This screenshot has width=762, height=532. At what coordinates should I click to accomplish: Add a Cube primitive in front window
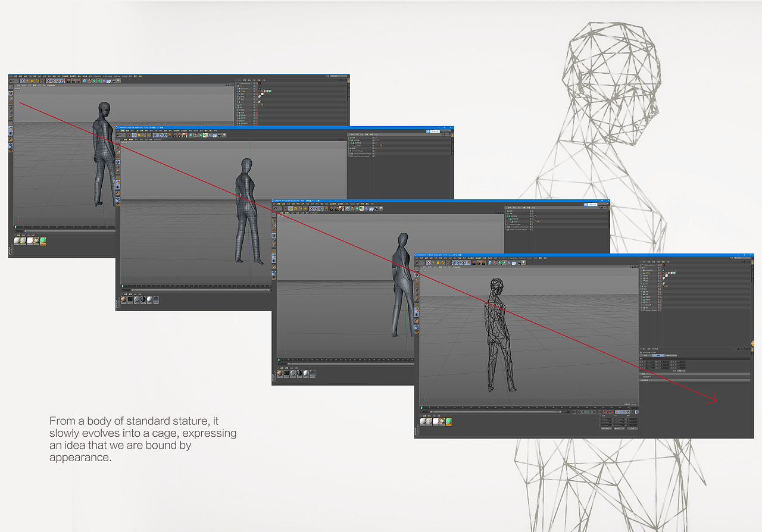pos(490,262)
